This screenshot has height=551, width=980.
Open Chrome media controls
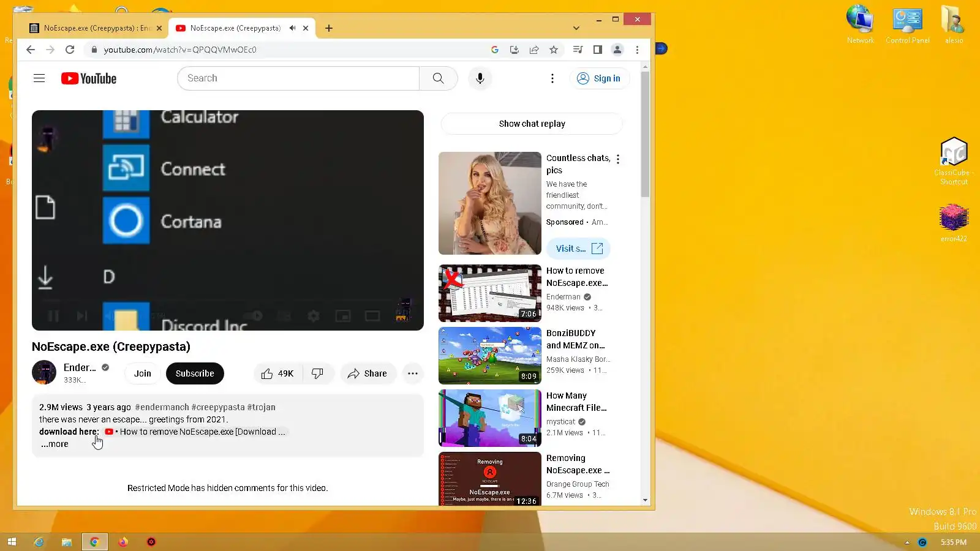pos(578,50)
